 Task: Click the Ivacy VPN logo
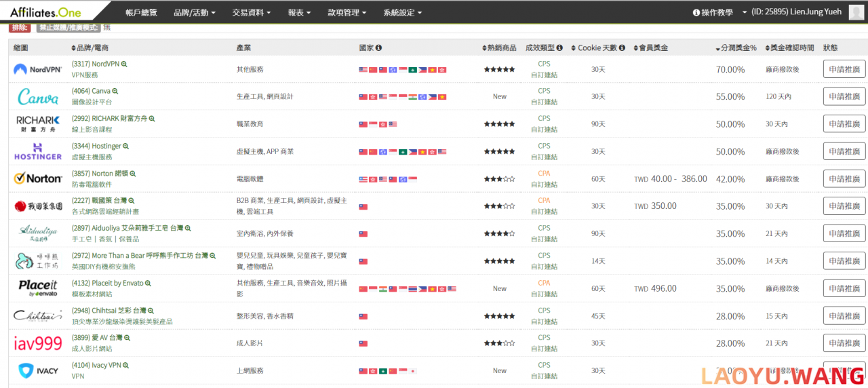point(37,370)
